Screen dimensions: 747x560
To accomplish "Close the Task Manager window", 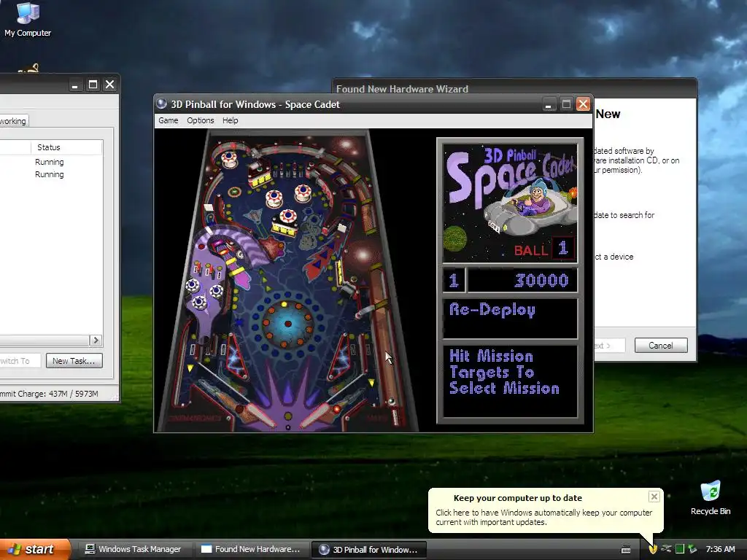I will 109,85.
